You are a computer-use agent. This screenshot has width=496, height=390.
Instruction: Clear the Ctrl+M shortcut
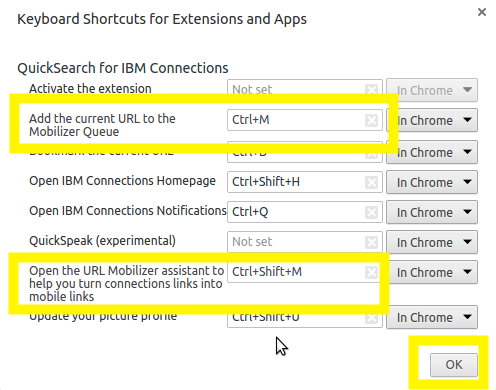click(371, 120)
